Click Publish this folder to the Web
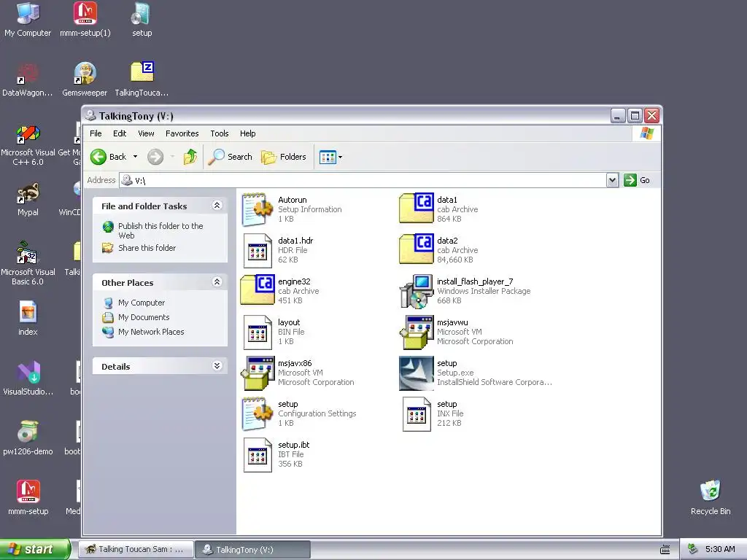This screenshot has height=560, width=747. tap(160, 230)
